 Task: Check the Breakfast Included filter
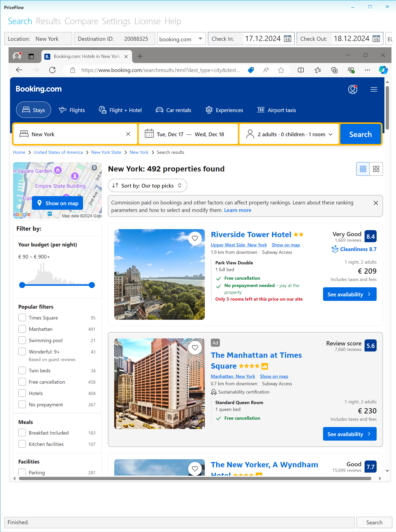22,433
